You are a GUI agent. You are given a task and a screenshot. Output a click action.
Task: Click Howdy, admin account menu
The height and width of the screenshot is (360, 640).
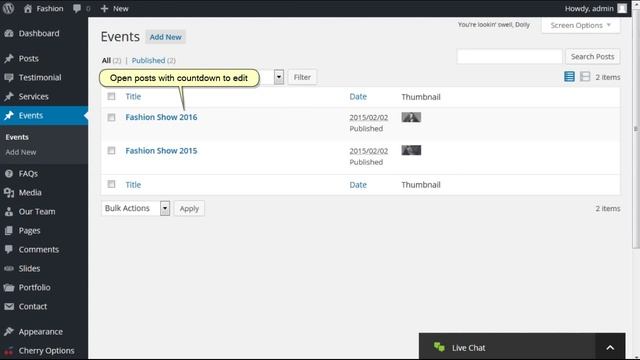[596, 8]
